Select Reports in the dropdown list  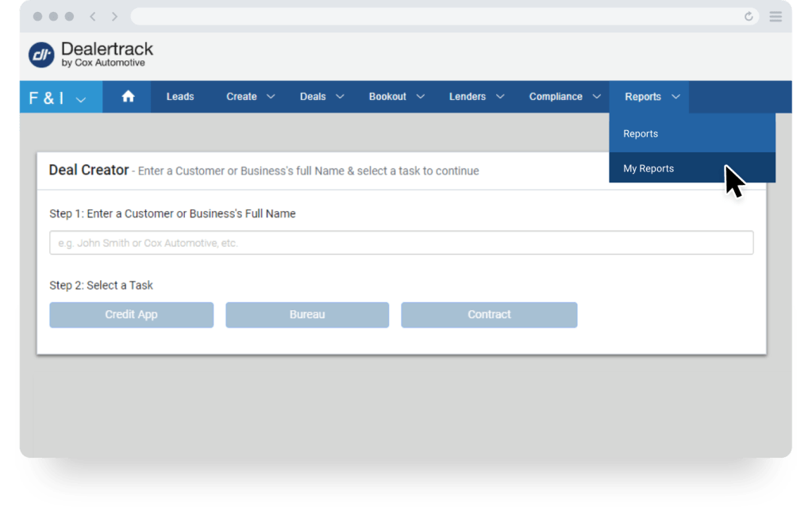coord(692,133)
